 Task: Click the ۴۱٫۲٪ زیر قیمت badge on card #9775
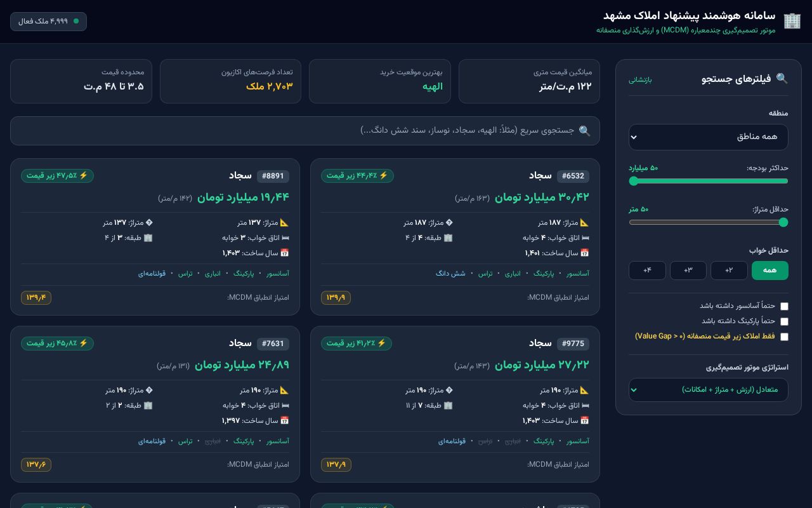tap(357, 344)
